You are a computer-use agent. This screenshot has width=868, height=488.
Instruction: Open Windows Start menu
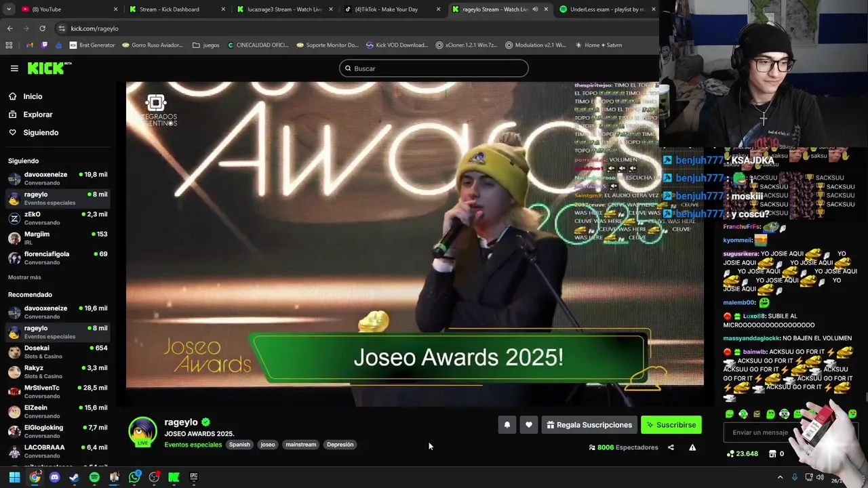(14, 477)
